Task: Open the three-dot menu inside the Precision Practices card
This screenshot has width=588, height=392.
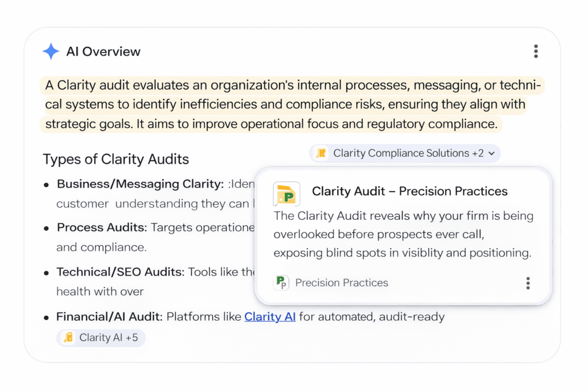Action: tap(528, 282)
